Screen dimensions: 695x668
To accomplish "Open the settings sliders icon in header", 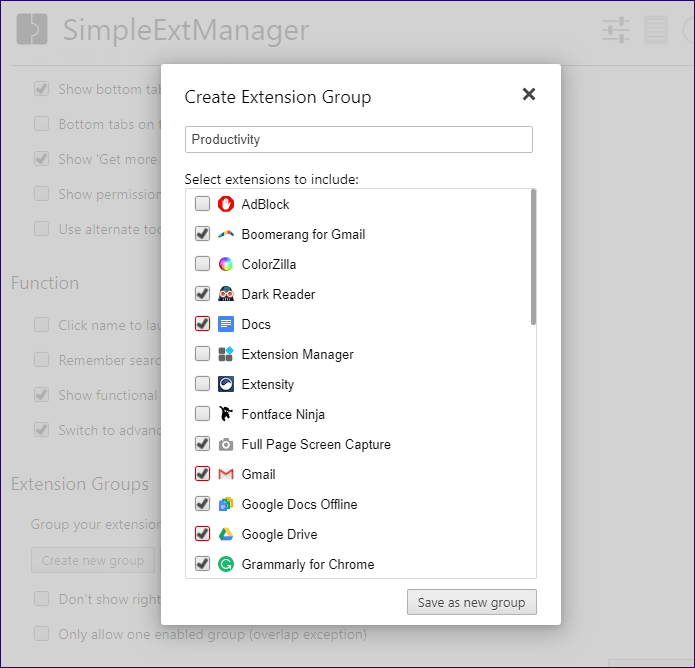I will tap(616, 30).
